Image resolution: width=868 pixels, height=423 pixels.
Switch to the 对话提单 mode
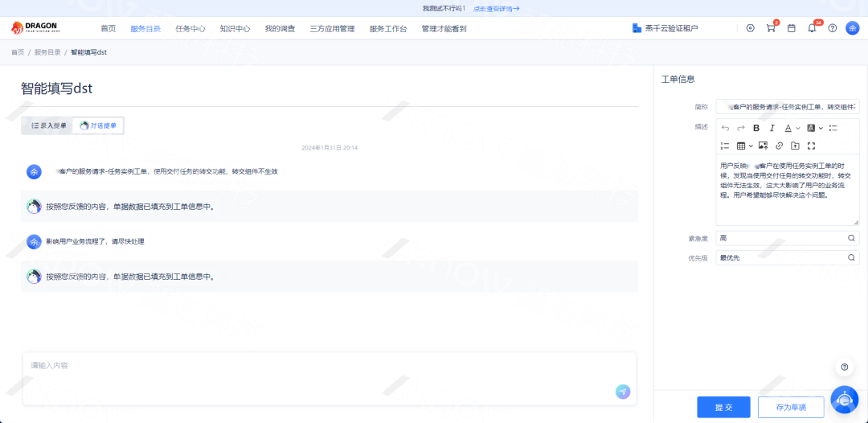98,125
